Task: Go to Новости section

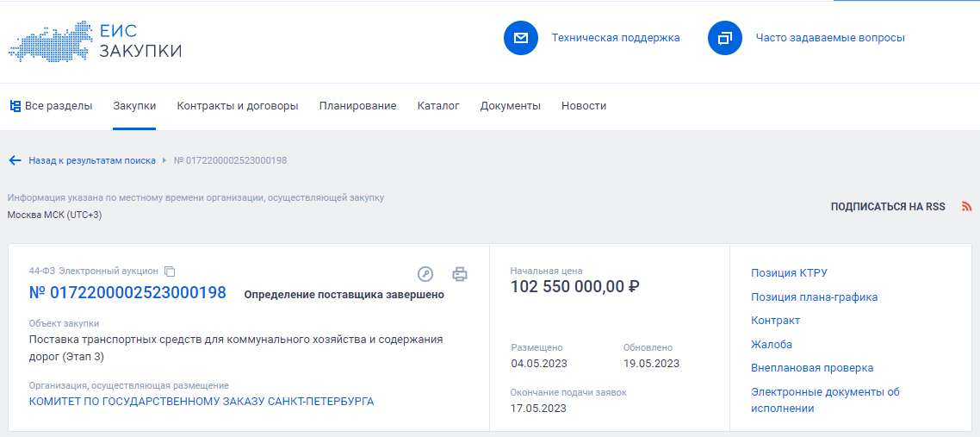Action: (x=584, y=106)
